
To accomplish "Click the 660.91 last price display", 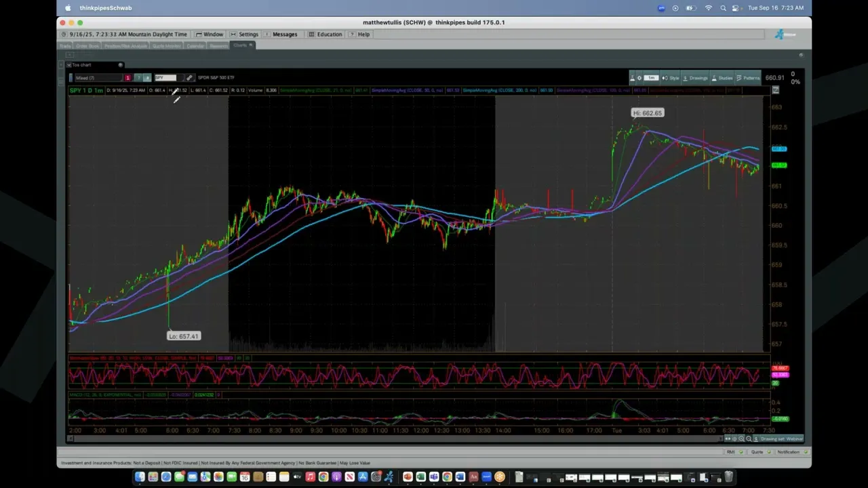I will (774, 78).
